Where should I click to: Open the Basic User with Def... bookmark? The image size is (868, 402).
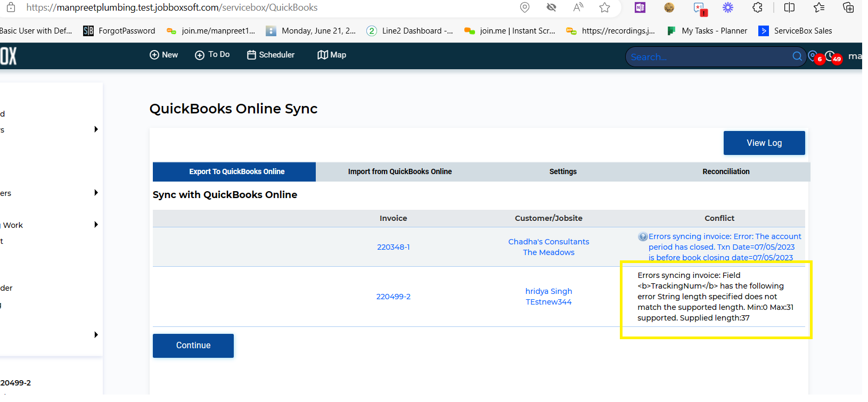pyautogui.click(x=35, y=31)
